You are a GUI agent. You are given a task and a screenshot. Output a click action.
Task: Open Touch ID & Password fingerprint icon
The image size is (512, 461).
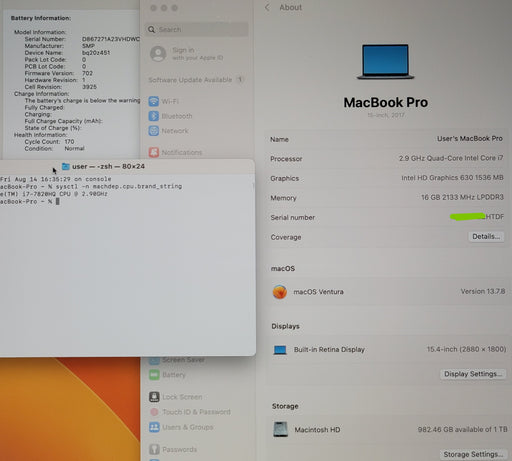[x=154, y=412]
